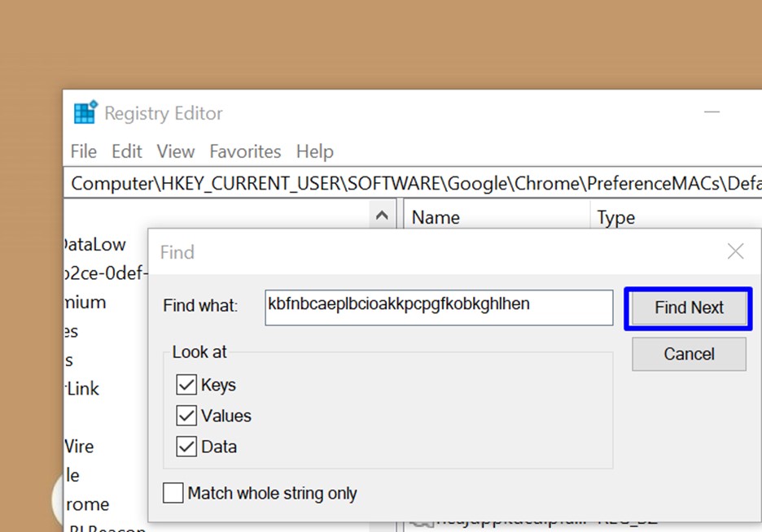Click inside the Find what text field
The height and width of the screenshot is (532, 762).
point(438,307)
